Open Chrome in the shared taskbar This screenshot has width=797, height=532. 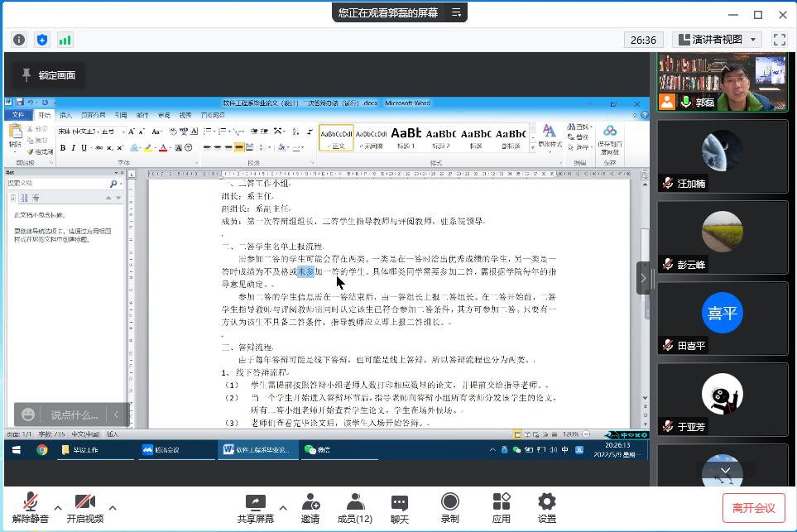click(41, 450)
